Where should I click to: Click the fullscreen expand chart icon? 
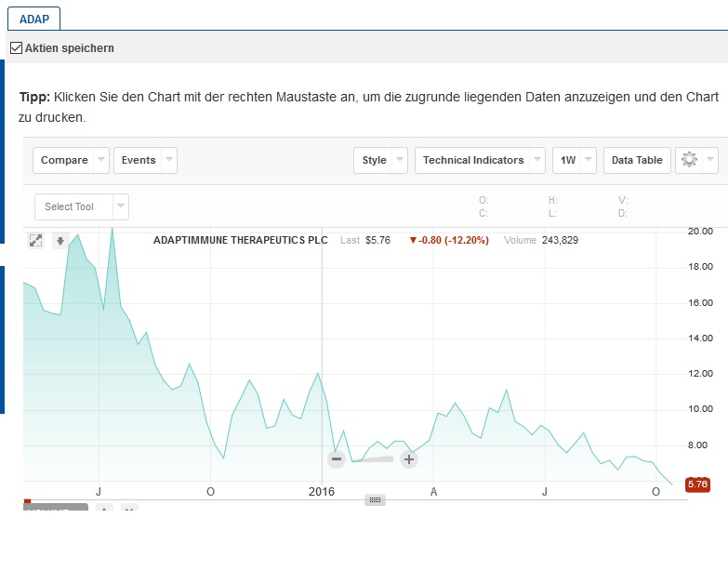click(35, 241)
